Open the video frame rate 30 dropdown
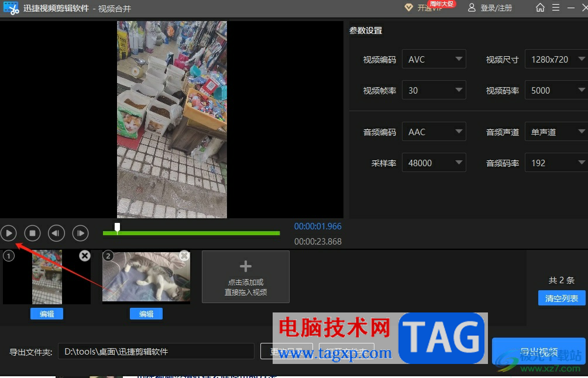The width and height of the screenshot is (588, 378). point(434,90)
